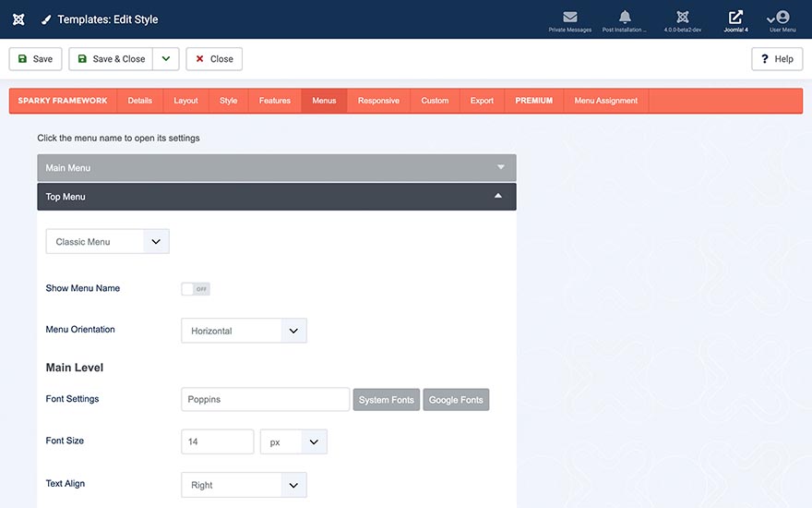
Task: Click the Joomla logo icon
Action: 18,19
